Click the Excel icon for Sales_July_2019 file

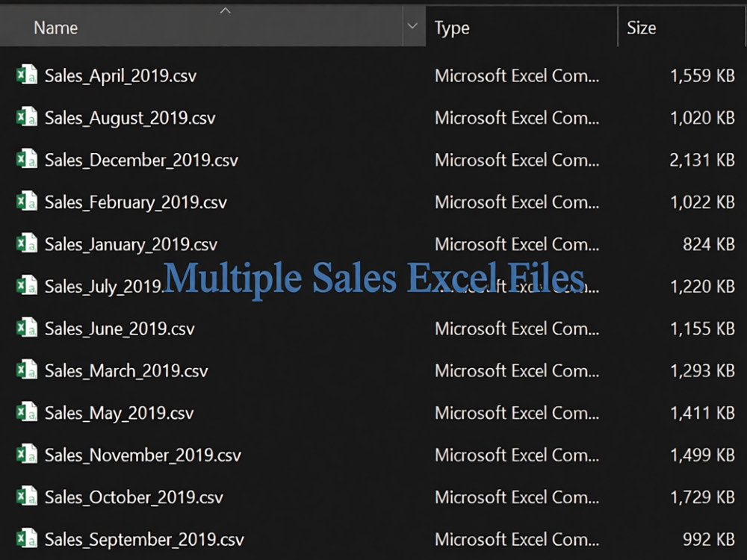(x=27, y=285)
